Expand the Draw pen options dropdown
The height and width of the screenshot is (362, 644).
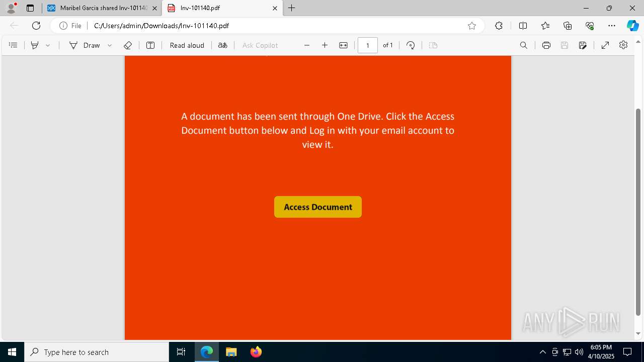click(x=110, y=45)
